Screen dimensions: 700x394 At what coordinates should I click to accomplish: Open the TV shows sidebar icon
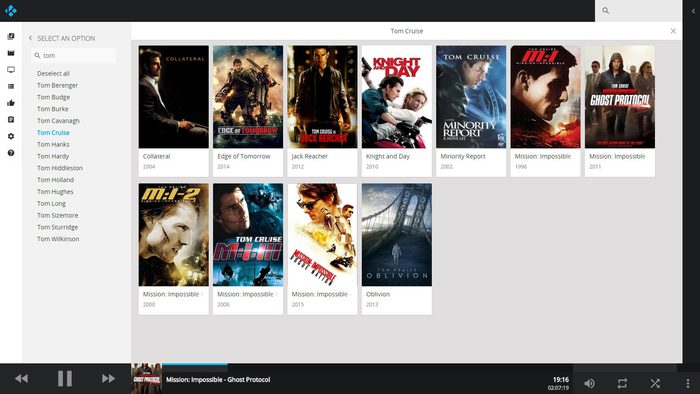[11, 70]
